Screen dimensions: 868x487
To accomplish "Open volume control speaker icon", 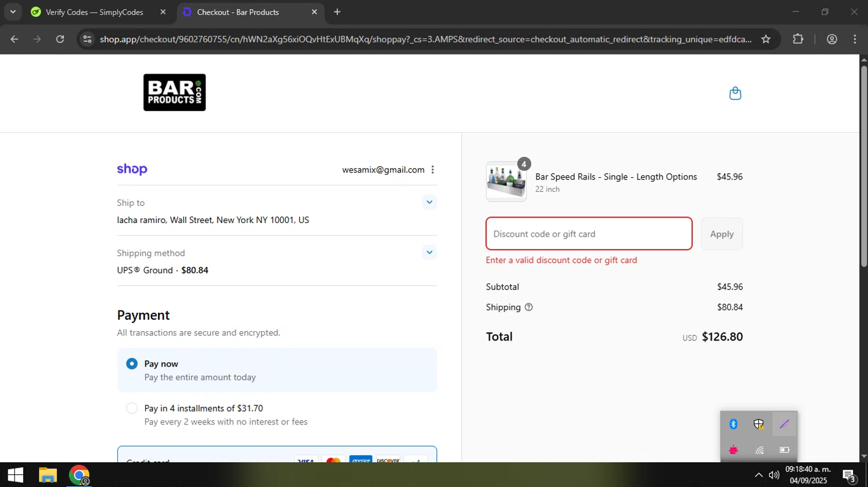I will 774,475.
